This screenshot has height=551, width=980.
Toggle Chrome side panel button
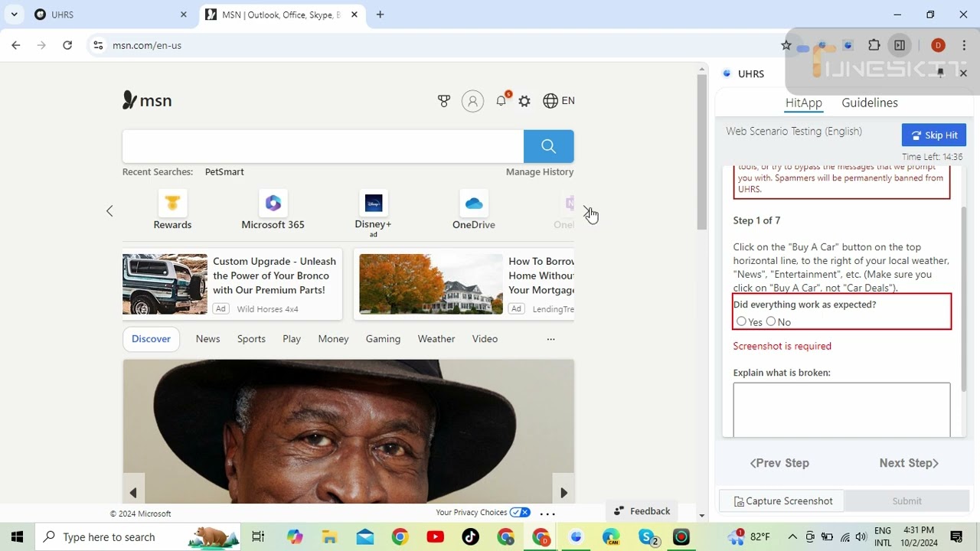point(900,45)
